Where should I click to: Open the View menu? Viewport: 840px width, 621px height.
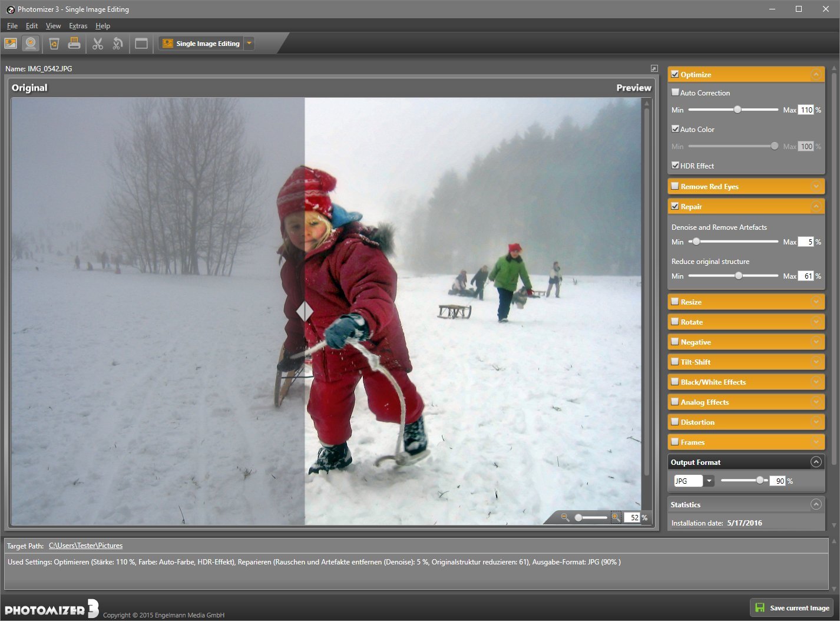[x=53, y=26]
